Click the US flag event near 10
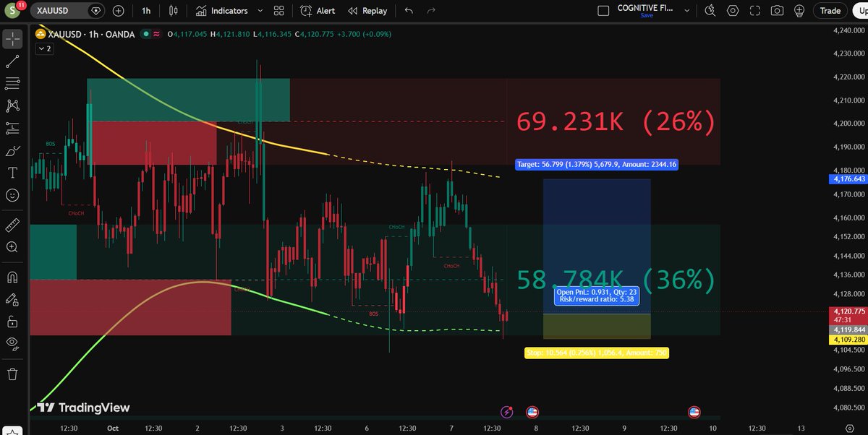This screenshot has width=868, height=435. point(694,412)
